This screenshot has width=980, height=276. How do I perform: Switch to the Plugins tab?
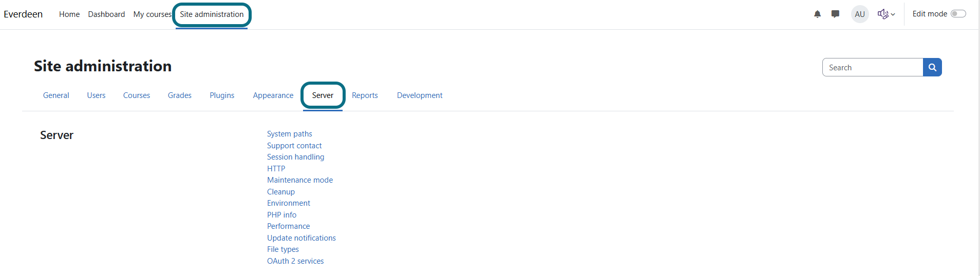coord(222,95)
